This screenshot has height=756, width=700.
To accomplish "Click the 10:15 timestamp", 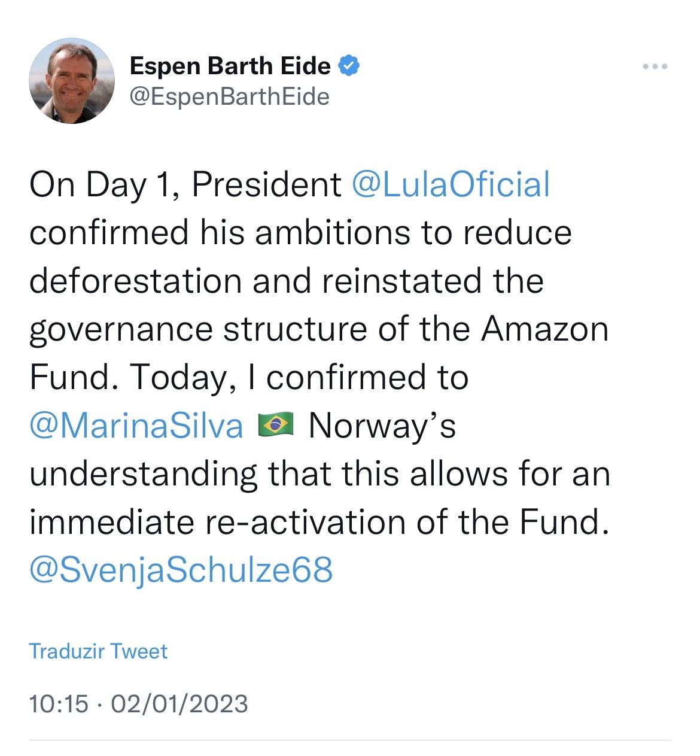I will (x=58, y=703).
